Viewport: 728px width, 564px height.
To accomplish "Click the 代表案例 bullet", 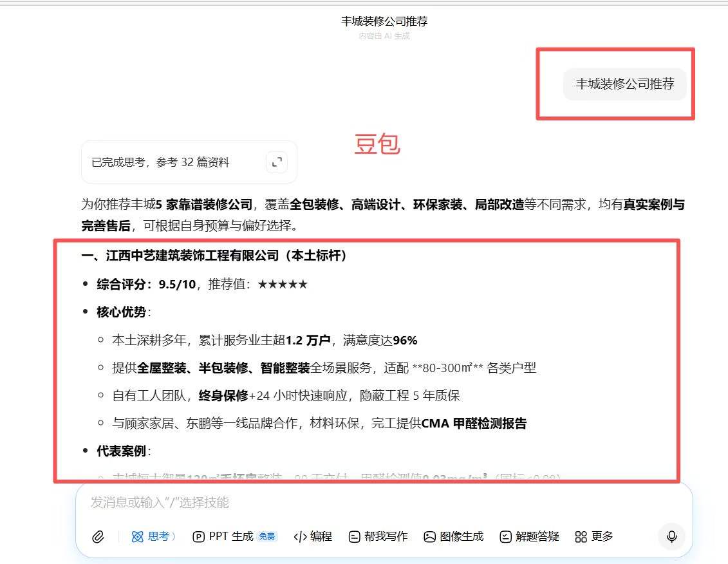I will (x=124, y=451).
